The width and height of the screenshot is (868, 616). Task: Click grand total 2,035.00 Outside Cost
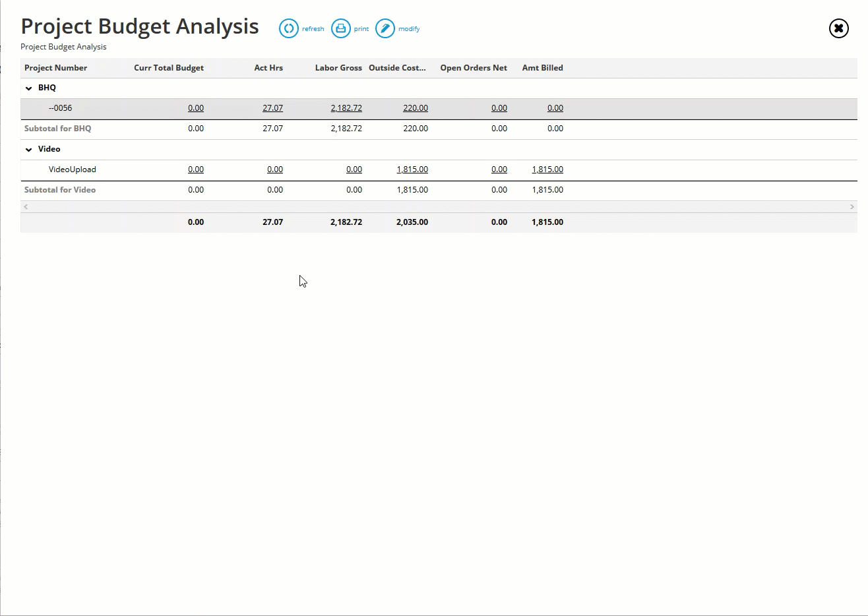click(412, 222)
